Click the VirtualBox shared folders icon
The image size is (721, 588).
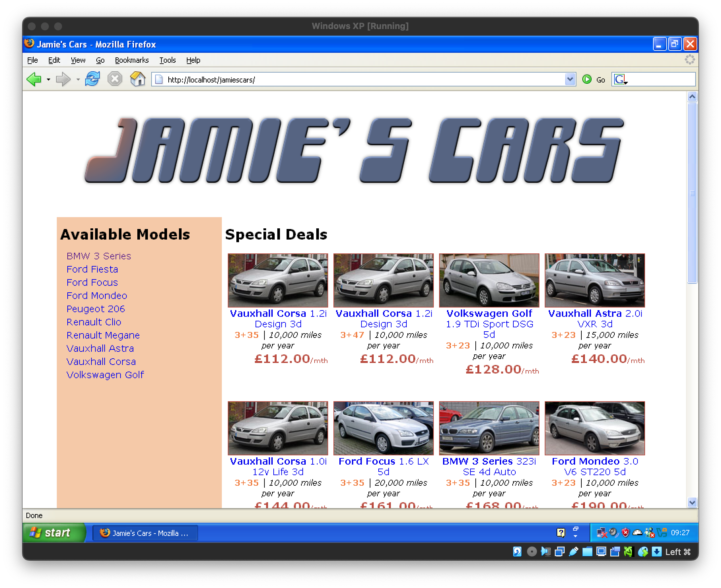[587, 552]
